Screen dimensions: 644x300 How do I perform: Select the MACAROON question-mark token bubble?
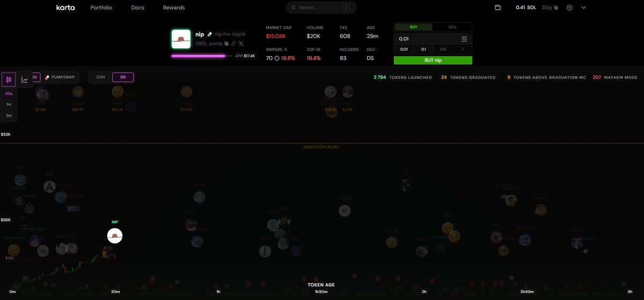pyautogui.click(x=13, y=249)
